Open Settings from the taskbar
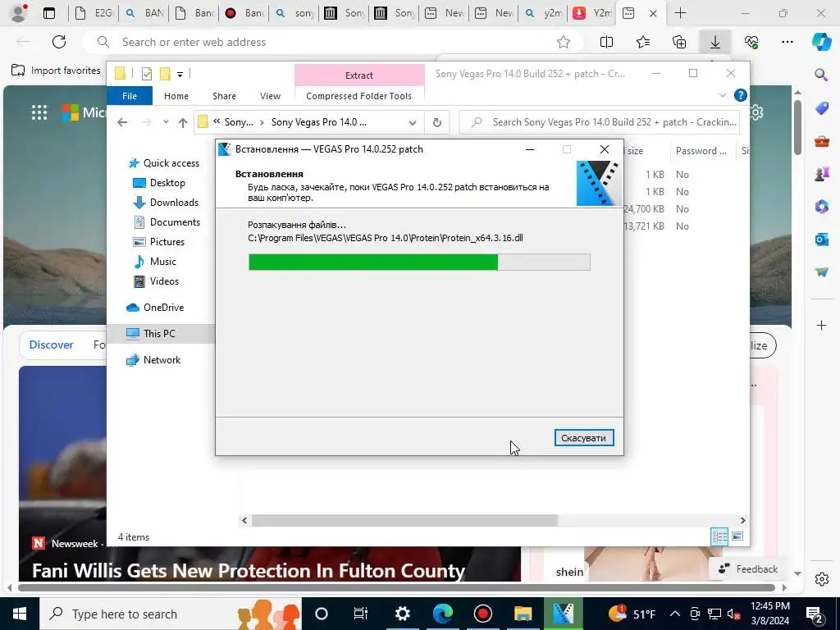The width and height of the screenshot is (840, 630). point(402,614)
